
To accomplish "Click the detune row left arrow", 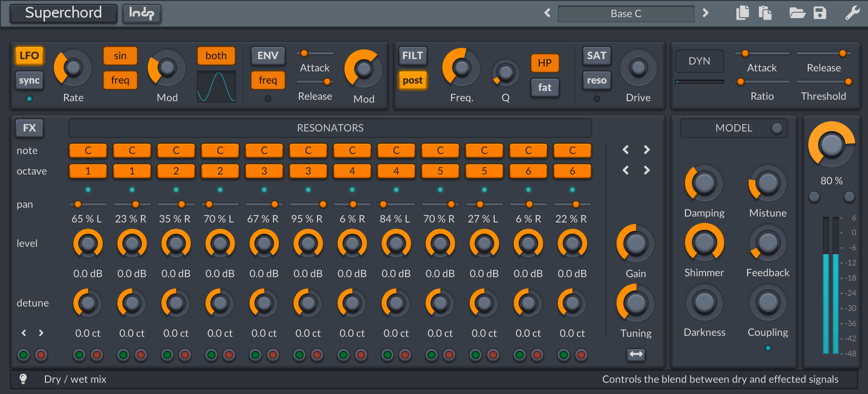I will 23,333.
